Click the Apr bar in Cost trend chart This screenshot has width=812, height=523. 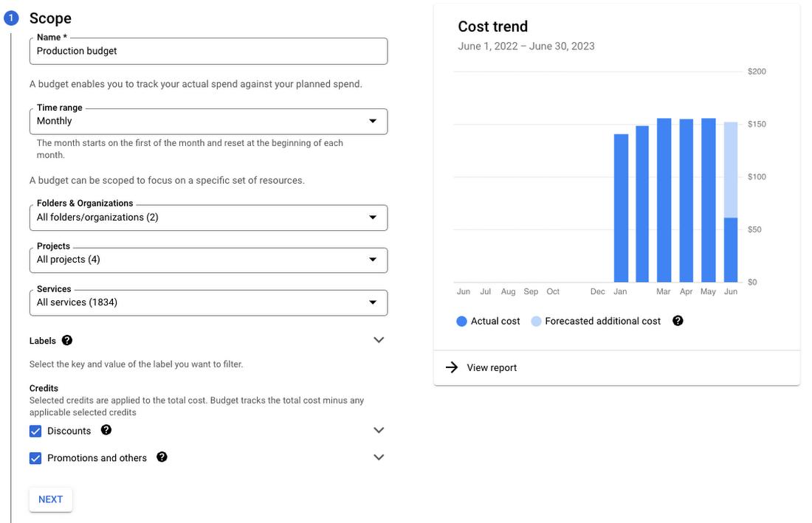[x=687, y=201]
